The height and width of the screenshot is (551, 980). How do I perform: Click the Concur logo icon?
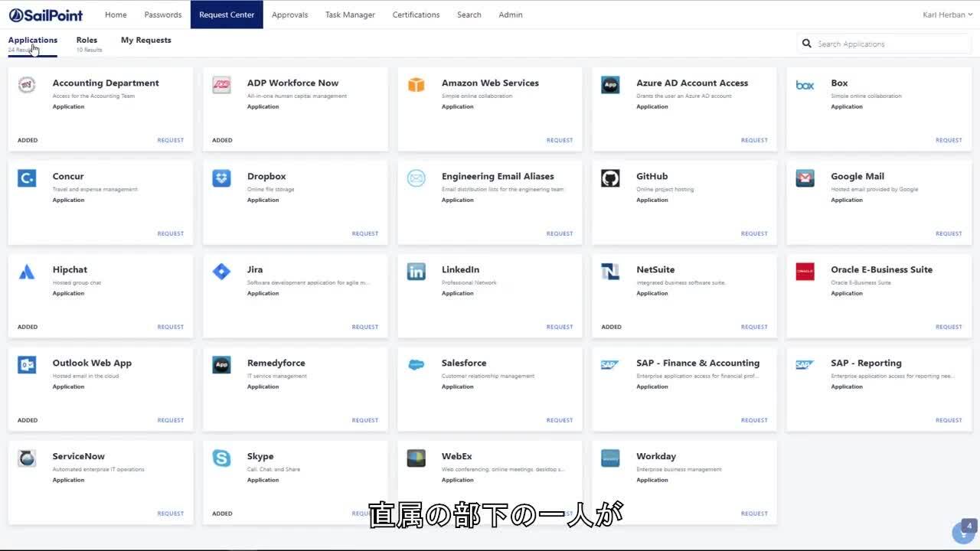(27, 178)
